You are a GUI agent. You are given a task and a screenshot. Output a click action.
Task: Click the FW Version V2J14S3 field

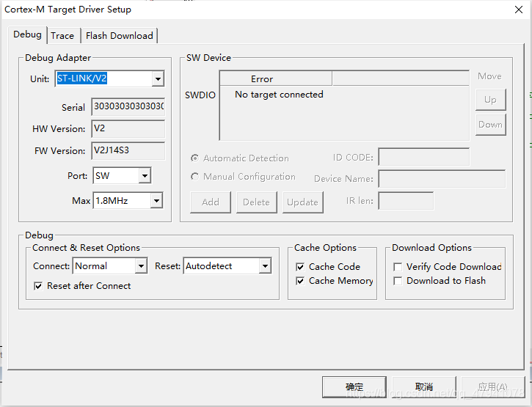(x=128, y=150)
